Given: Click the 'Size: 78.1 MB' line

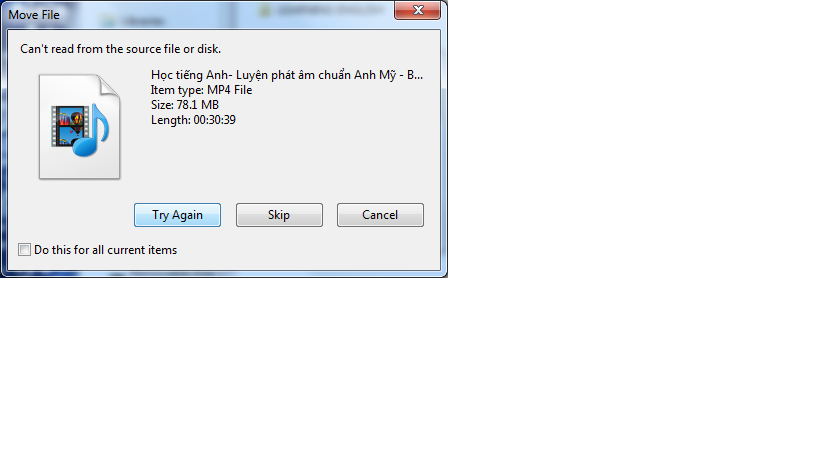Looking at the screenshot, I should pyautogui.click(x=185, y=105).
